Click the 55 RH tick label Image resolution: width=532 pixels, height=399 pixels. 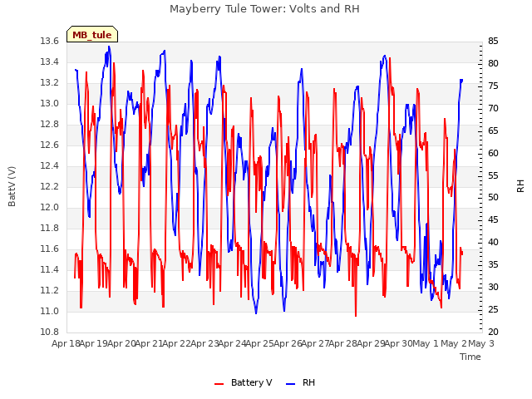pyautogui.click(x=493, y=175)
